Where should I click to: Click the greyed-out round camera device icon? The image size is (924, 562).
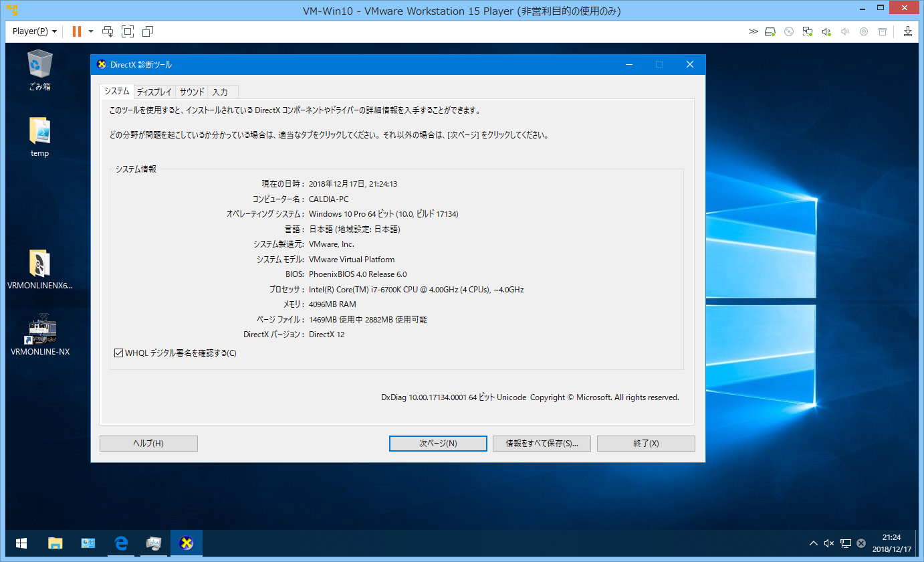[864, 31]
